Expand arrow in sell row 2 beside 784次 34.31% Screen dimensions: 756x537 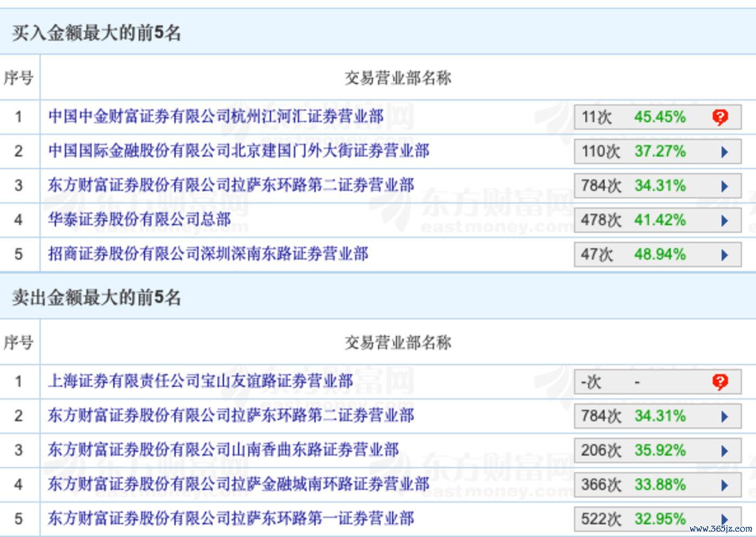(x=725, y=417)
